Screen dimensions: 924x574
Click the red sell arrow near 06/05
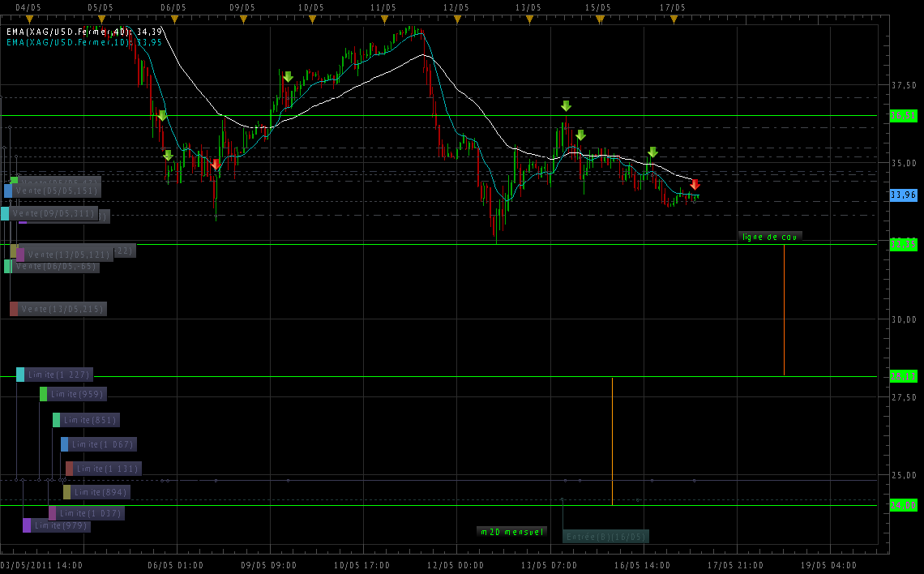[x=216, y=164]
